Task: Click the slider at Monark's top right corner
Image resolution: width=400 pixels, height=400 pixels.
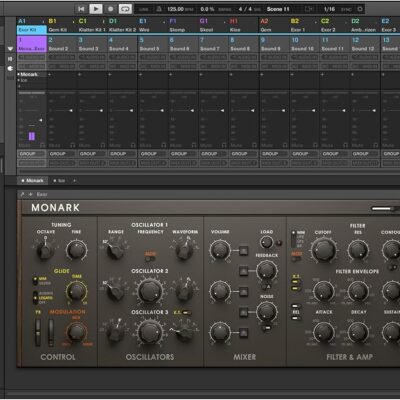Action: click(x=384, y=209)
